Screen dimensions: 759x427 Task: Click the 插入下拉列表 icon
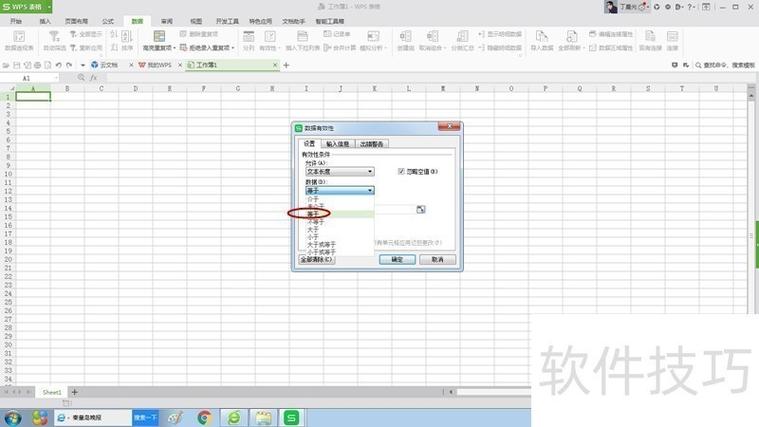point(303,37)
